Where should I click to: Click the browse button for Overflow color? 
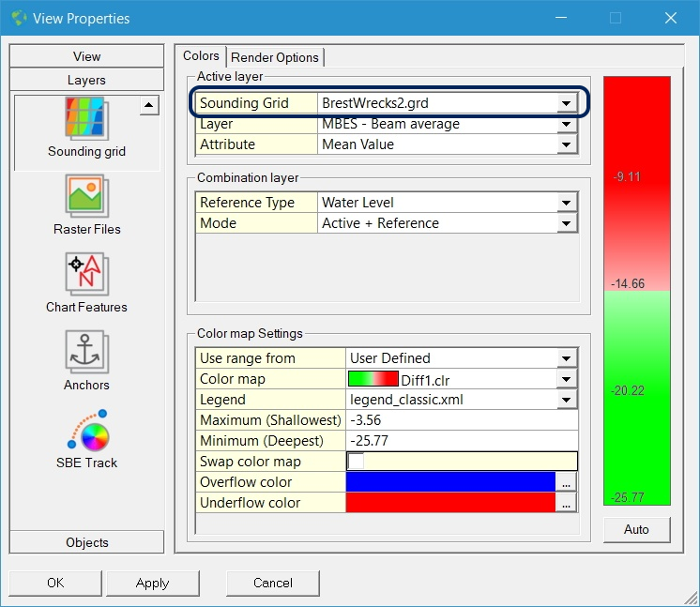pos(566,482)
